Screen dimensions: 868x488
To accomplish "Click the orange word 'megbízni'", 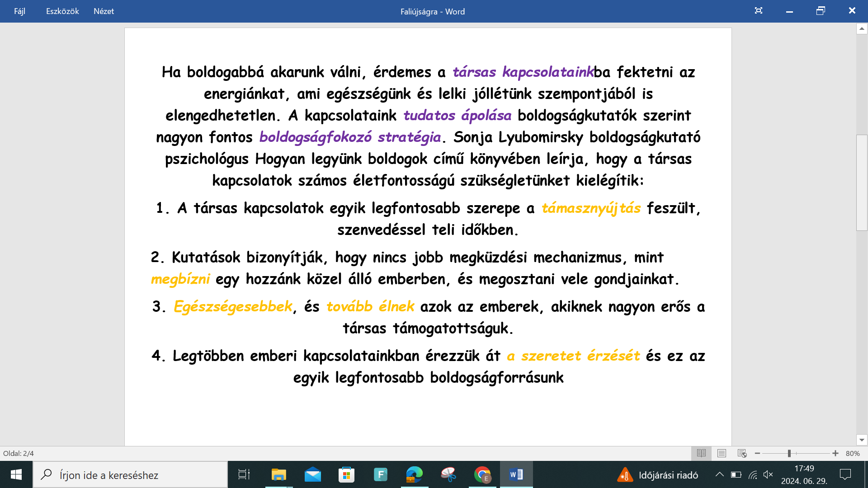I will (180, 279).
